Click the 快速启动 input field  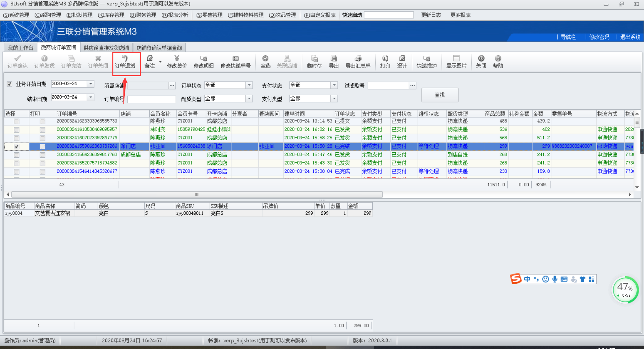[389, 15]
